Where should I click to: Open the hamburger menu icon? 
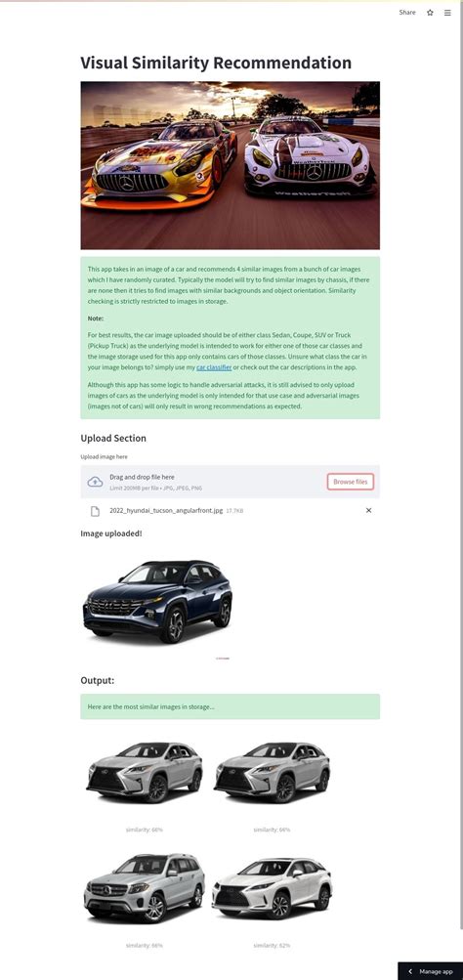[447, 13]
